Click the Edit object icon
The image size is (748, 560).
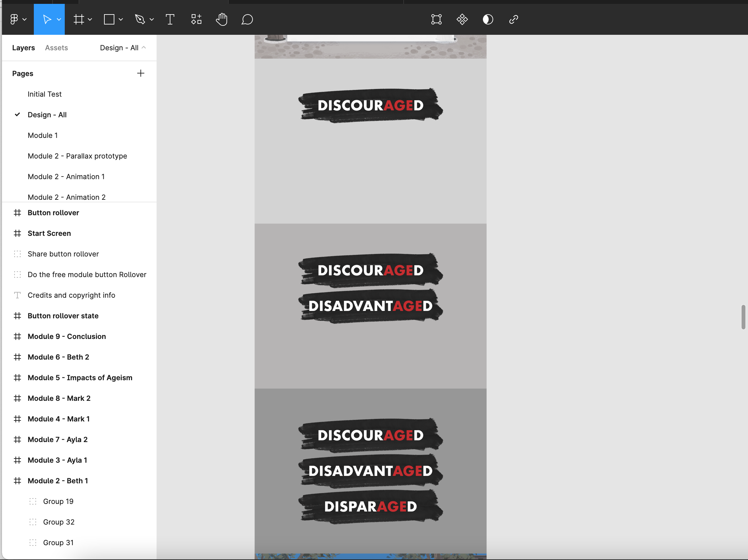[x=436, y=19]
